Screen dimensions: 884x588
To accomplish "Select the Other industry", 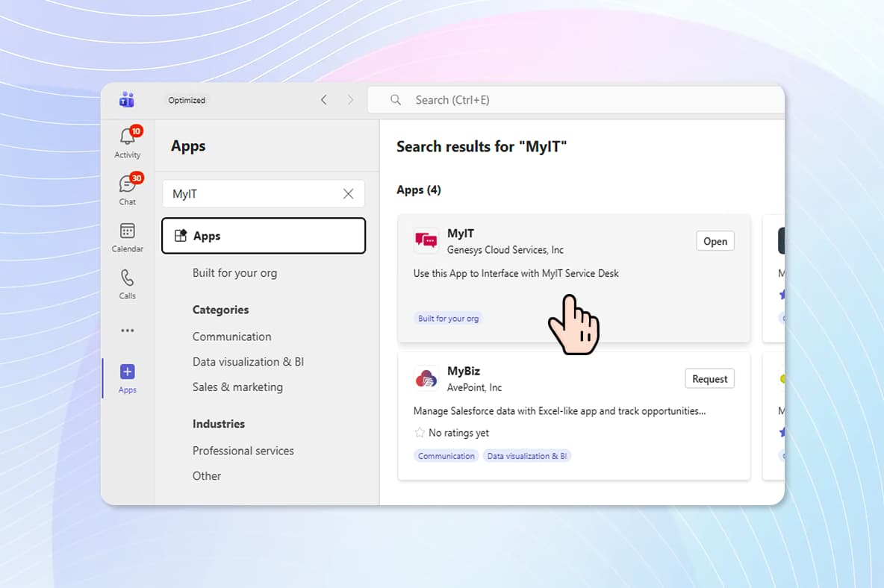I will [x=206, y=476].
